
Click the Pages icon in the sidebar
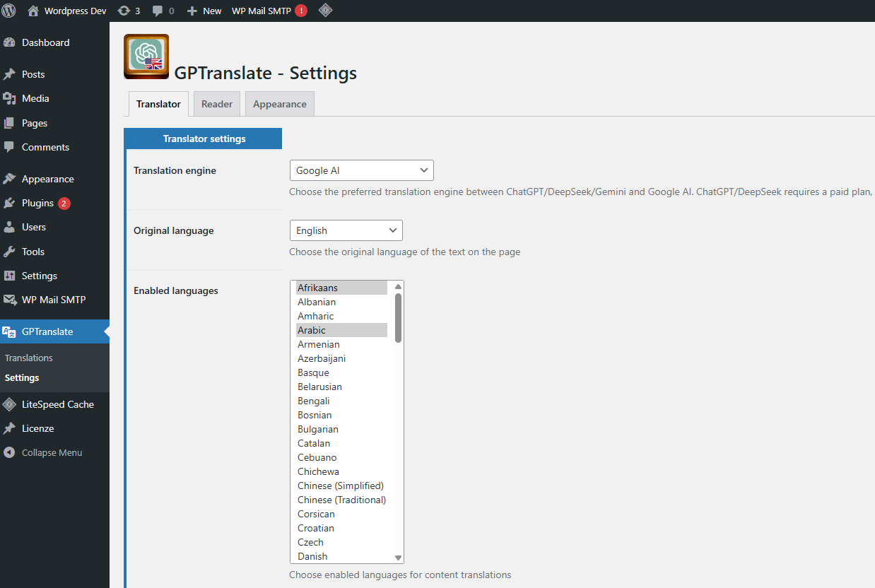point(9,123)
